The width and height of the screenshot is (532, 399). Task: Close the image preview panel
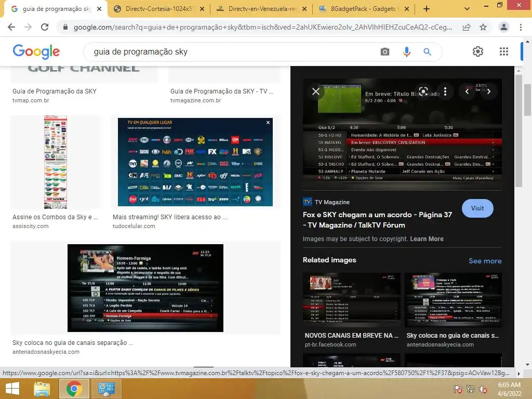coord(315,91)
